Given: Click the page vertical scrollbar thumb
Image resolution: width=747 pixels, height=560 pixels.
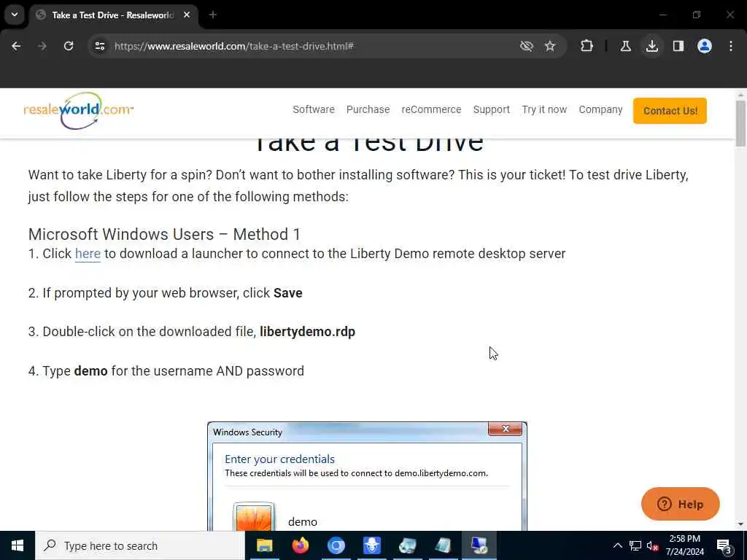Looking at the screenshot, I should [740, 124].
